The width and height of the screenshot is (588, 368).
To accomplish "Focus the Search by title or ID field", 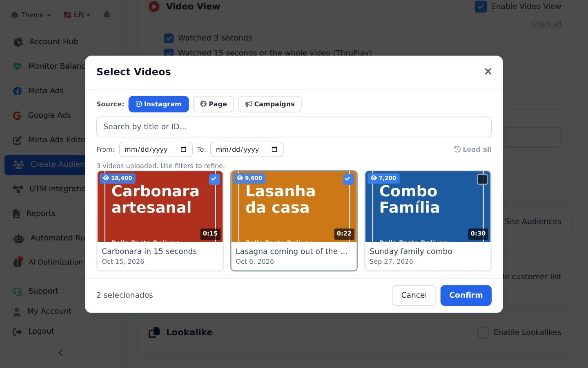I will (294, 127).
